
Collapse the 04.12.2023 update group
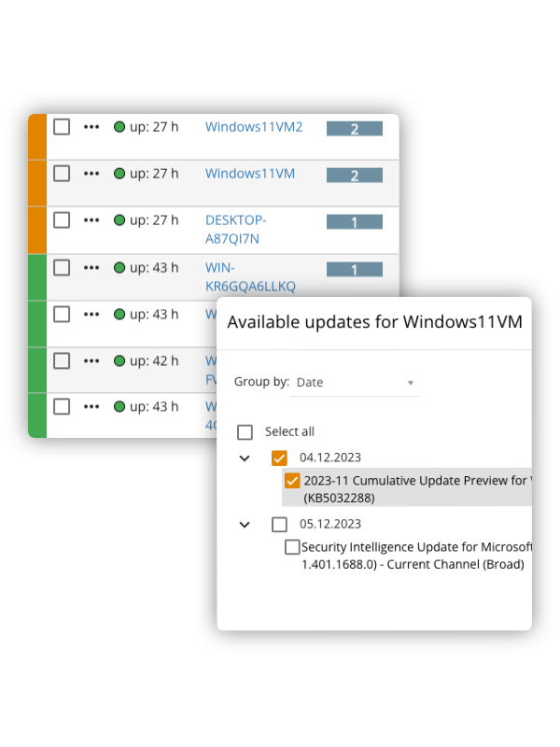point(245,458)
